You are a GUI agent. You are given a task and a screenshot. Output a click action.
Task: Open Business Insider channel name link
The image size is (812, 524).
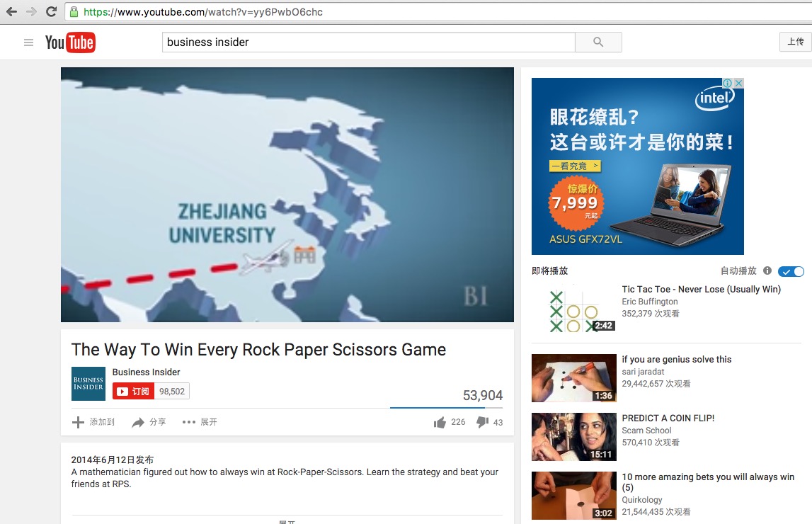click(146, 372)
